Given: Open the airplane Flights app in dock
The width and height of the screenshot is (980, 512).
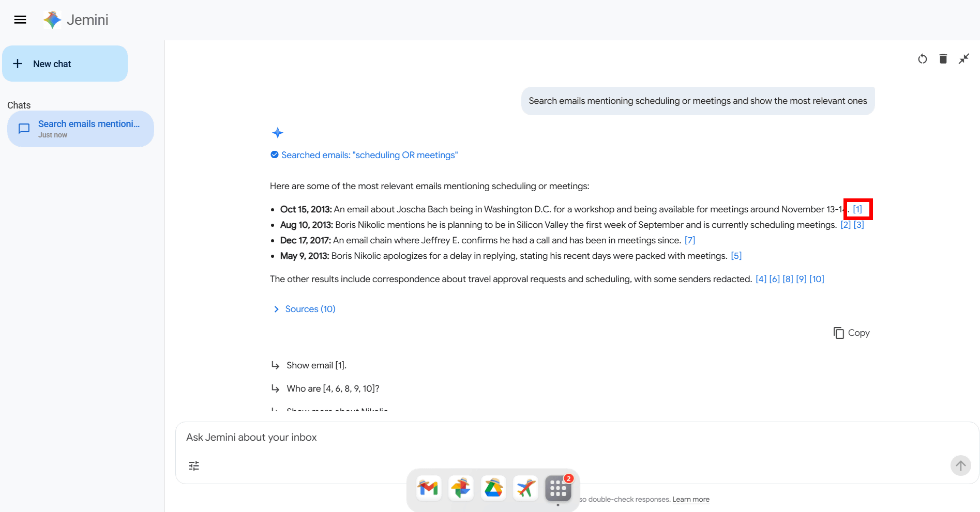Looking at the screenshot, I should click(x=525, y=488).
